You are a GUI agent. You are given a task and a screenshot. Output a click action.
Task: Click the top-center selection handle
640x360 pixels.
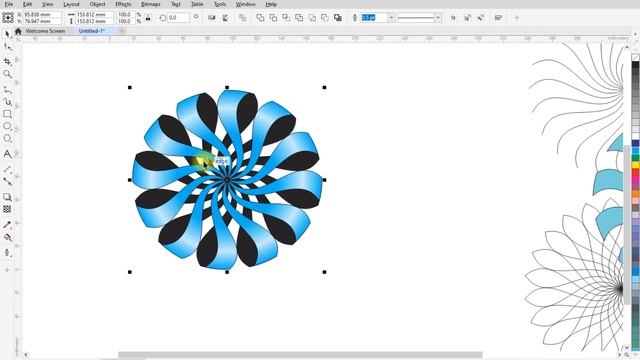[x=227, y=87]
